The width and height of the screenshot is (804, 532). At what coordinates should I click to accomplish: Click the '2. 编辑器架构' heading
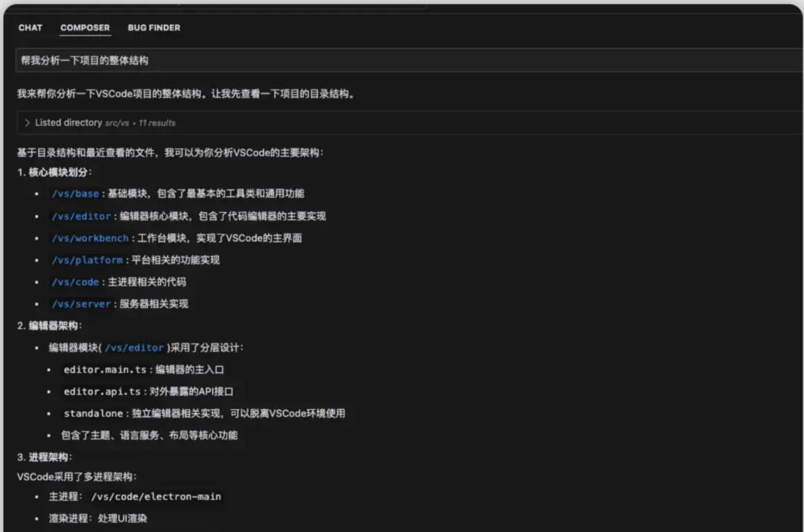coord(49,326)
